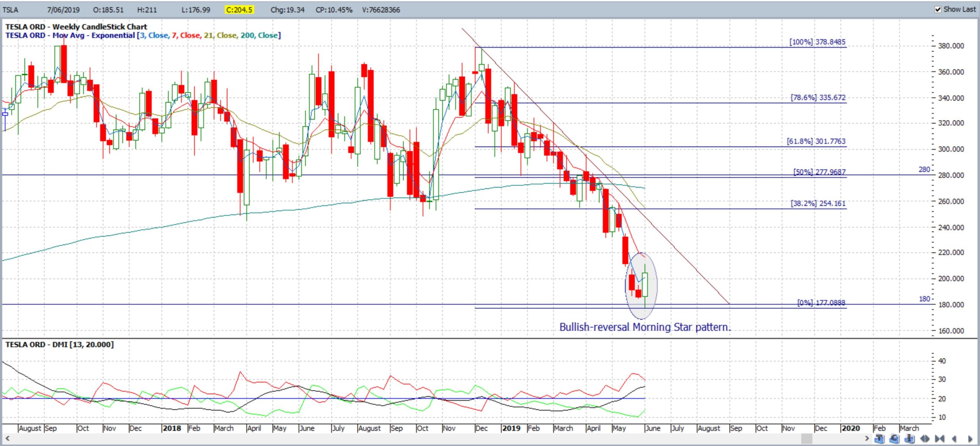This screenshot has width=980, height=446.
Task: Click the 160.000 price axis label
Action: 951,331
